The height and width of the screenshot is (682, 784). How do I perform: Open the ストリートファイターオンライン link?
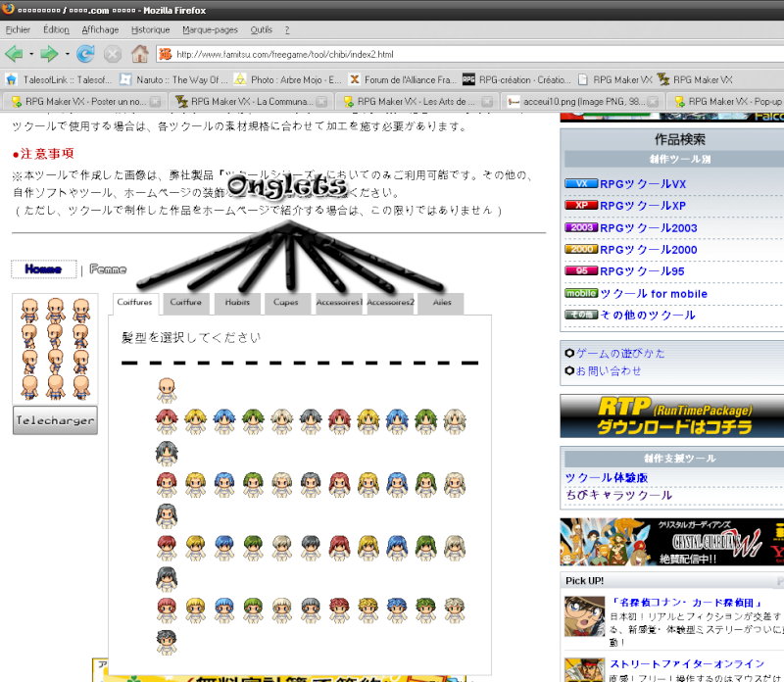click(687, 664)
